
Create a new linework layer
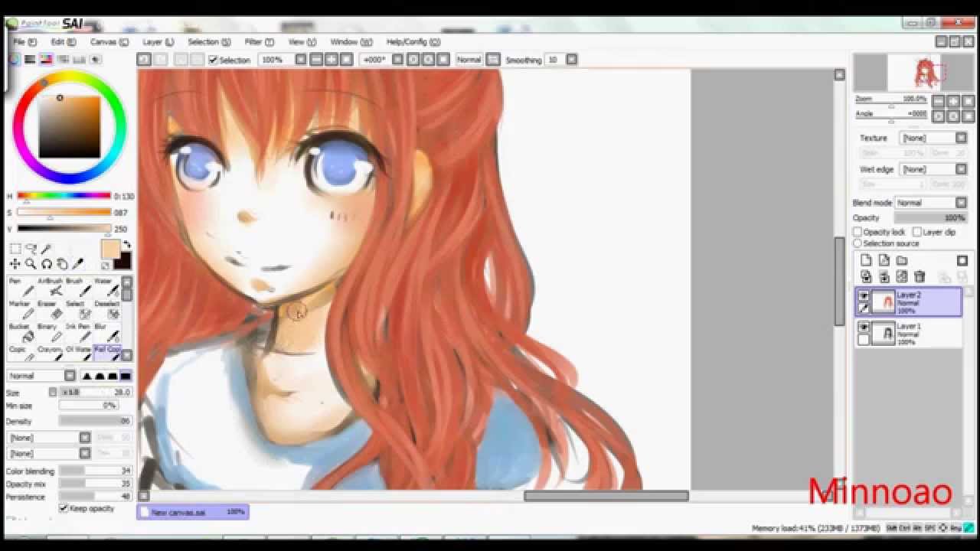[x=884, y=260]
